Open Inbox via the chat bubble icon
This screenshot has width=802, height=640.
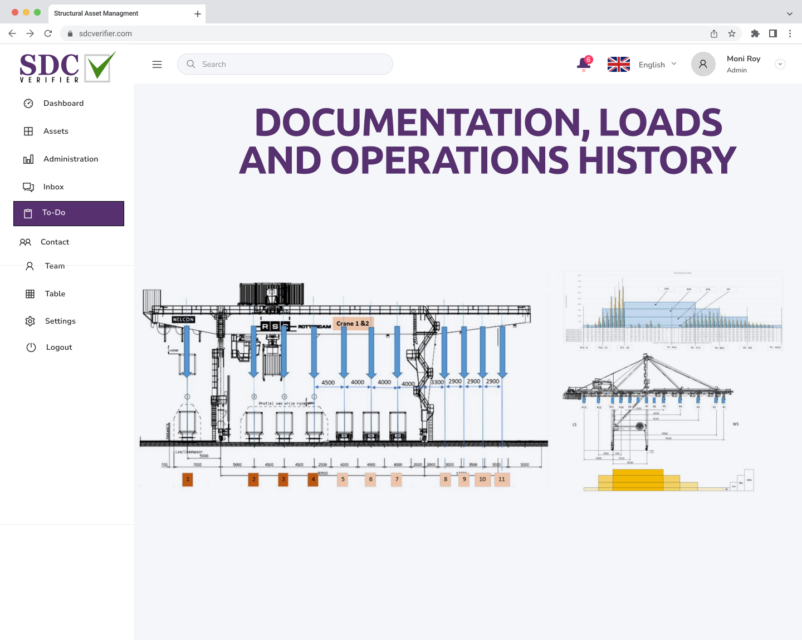pos(30,186)
